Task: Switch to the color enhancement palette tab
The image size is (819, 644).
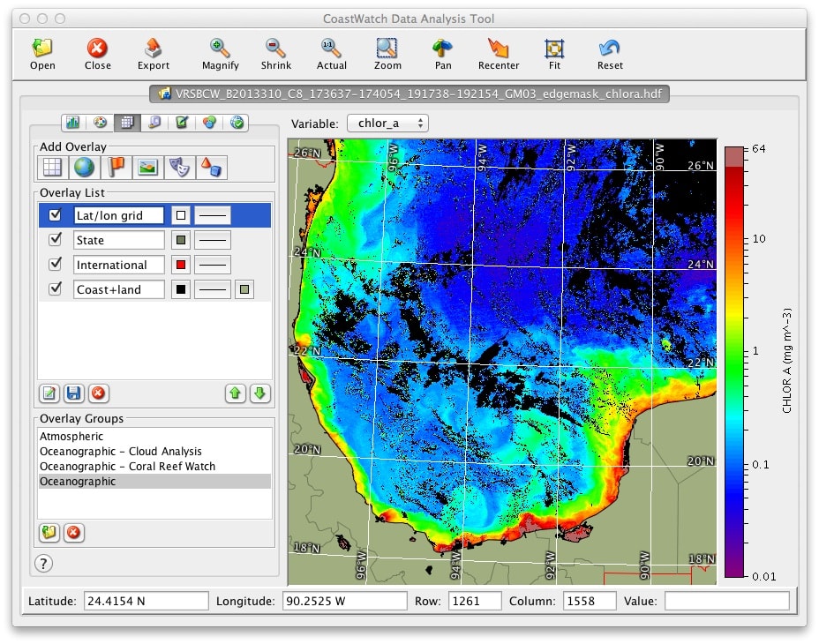Action: [100, 123]
